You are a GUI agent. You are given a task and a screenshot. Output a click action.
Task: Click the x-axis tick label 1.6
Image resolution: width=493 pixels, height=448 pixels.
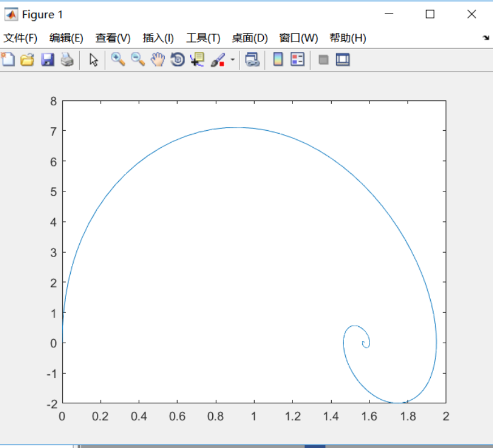369,416
